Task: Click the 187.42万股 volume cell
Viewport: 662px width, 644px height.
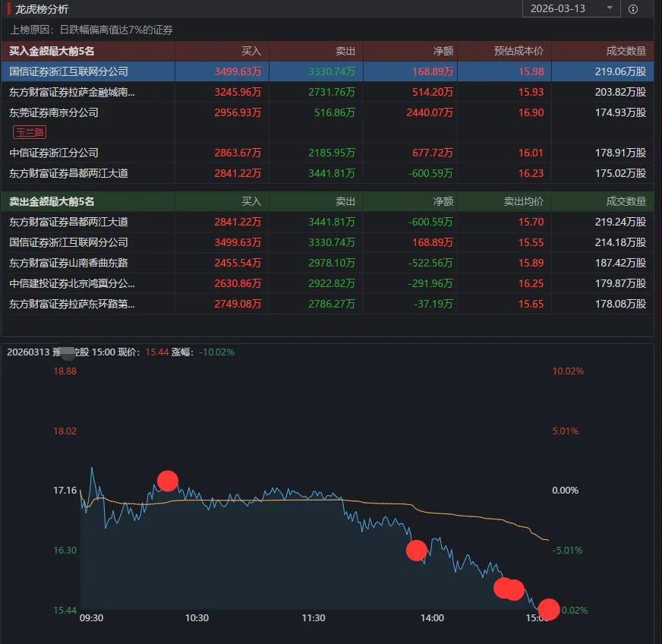Action: point(620,263)
